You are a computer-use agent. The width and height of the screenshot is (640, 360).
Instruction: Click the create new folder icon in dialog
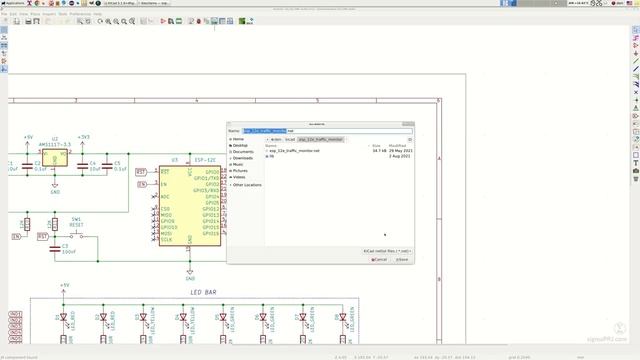tap(409, 140)
